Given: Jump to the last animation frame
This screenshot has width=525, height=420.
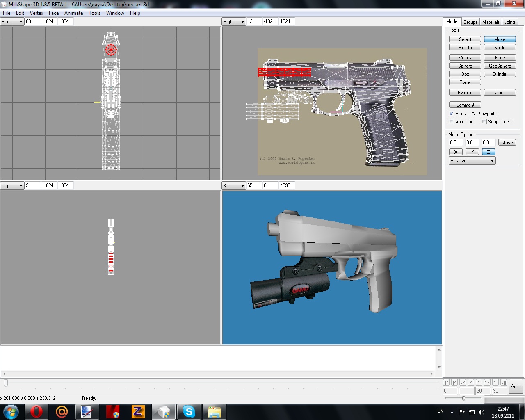Looking at the screenshot, I should (504, 382).
